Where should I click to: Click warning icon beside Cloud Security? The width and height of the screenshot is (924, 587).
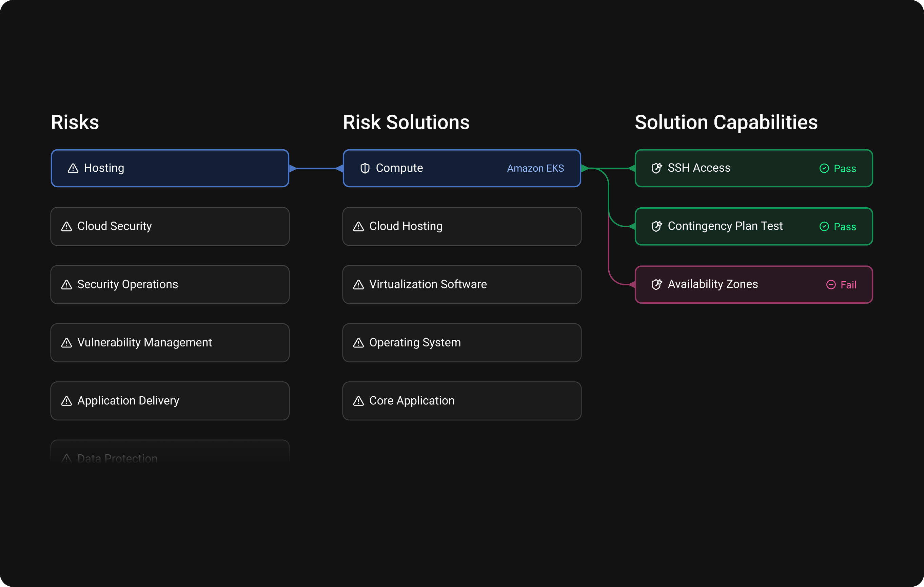66,227
